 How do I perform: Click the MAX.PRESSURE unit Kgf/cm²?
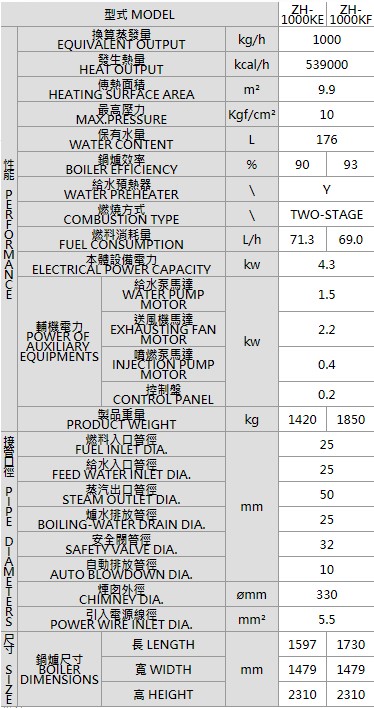252,115
